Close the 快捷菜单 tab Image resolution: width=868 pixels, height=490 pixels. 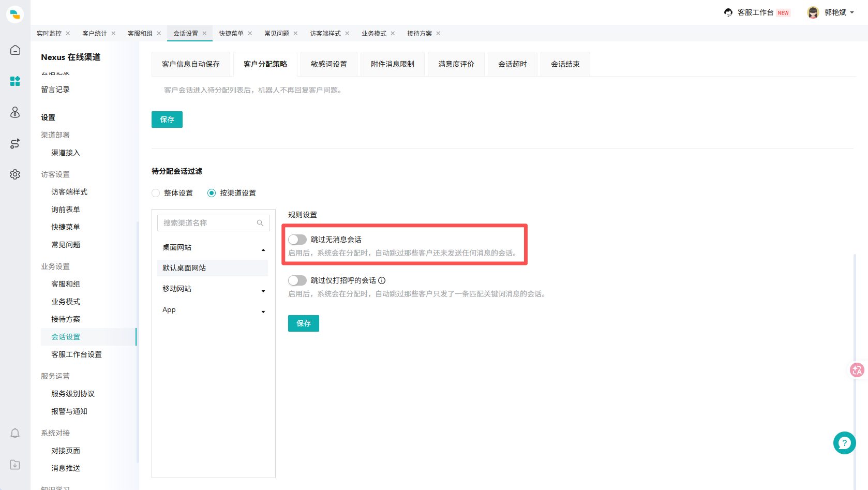[x=250, y=33]
